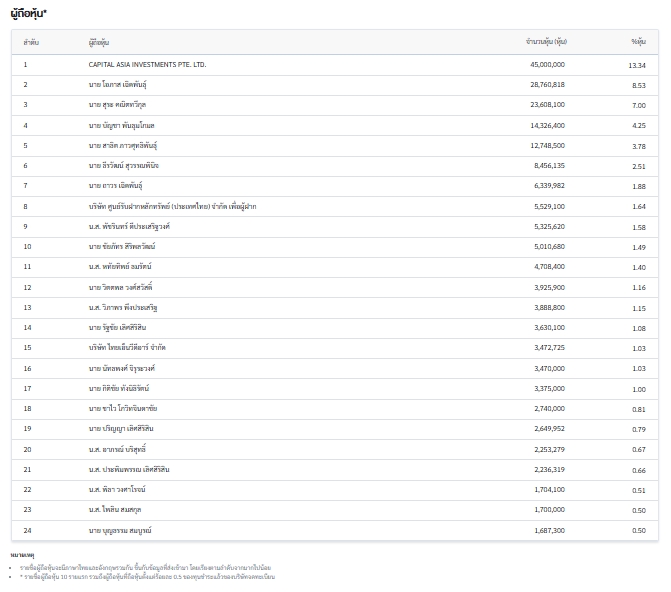The width and height of the screenshot is (671, 592).
Task: Click the 2,649,952 share count cell
Action: [x=549, y=428]
